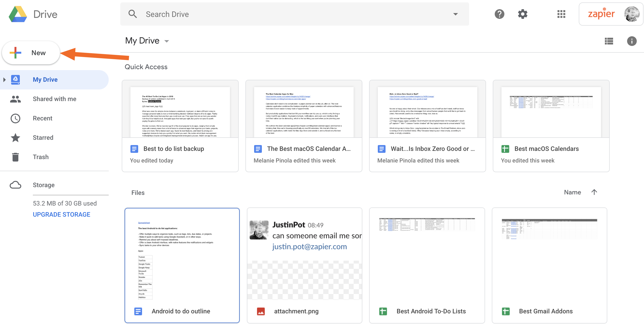Click the storage usage bar

click(x=71, y=195)
